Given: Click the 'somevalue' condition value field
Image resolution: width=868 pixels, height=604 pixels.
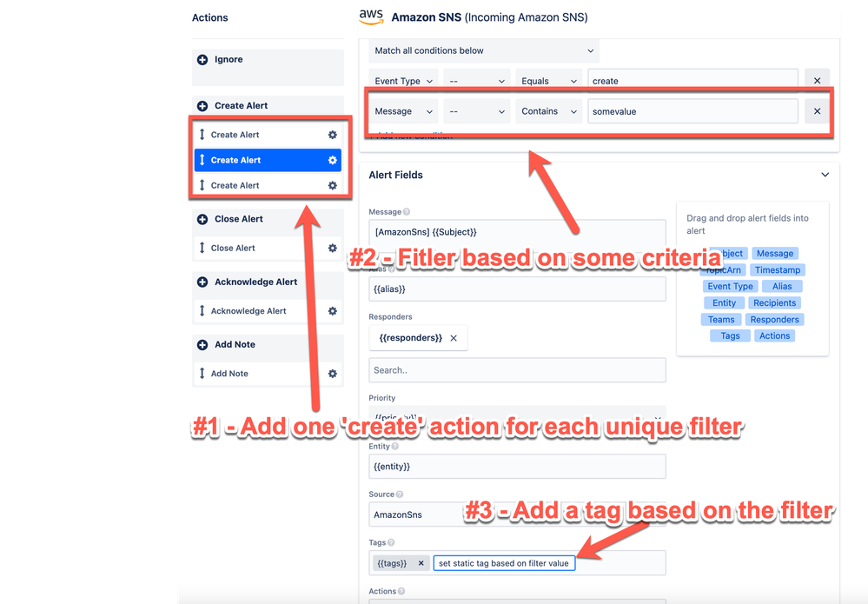Looking at the screenshot, I should (x=692, y=111).
